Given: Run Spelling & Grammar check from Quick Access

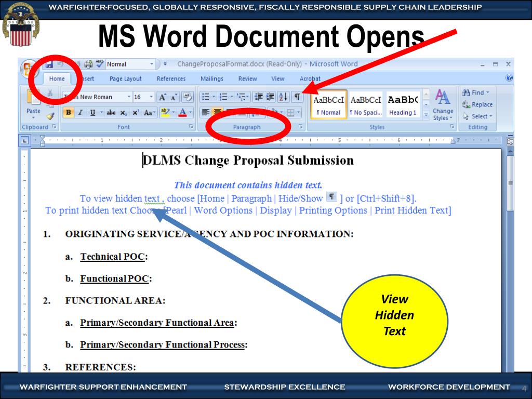Looking at the screenshot, I should (100, 64).
